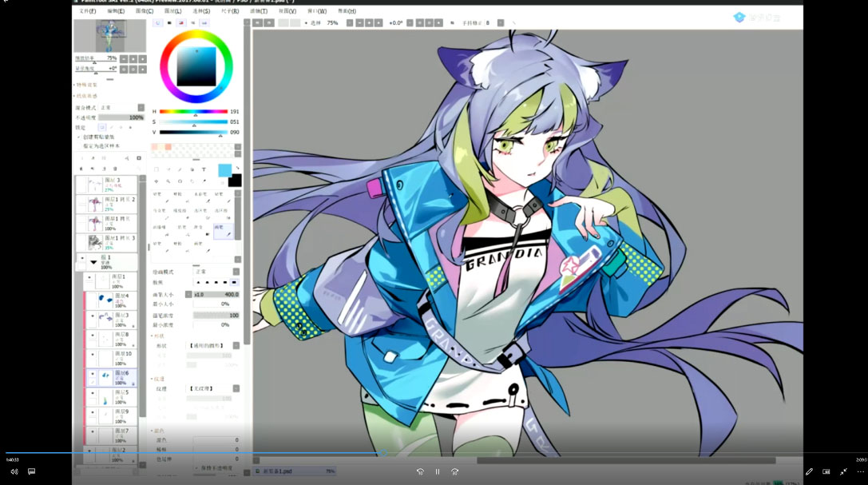This screenshot has width=868, height=485.
Task: Open the 文件(F) menu
Action: coord(88,11)
